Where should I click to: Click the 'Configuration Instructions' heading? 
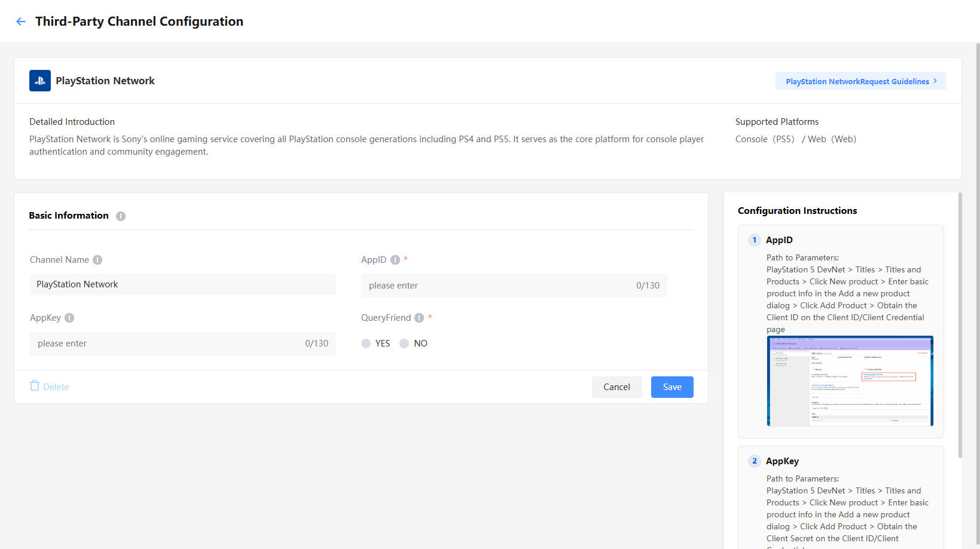pos(798,211)
